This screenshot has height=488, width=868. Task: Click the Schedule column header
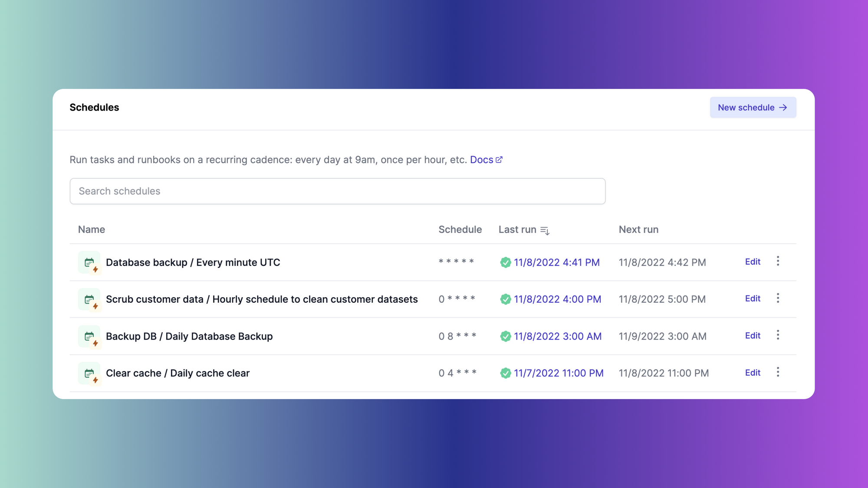click(460, 229)
